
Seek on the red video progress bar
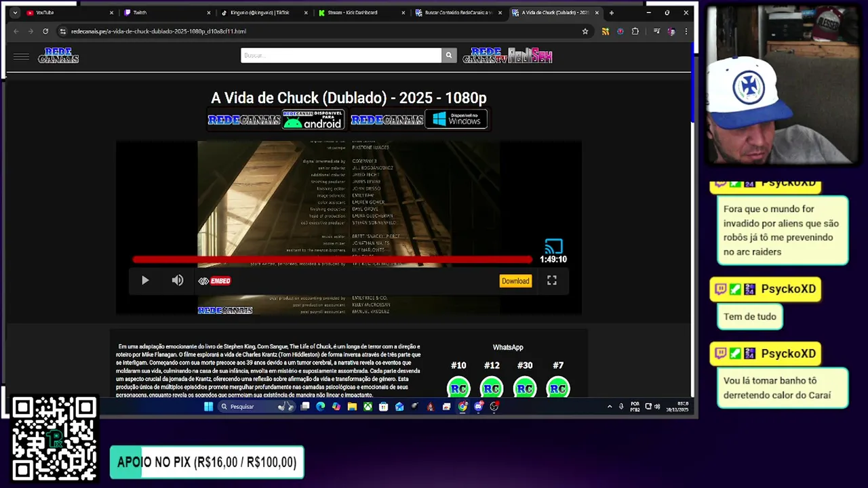pos(333,260)
